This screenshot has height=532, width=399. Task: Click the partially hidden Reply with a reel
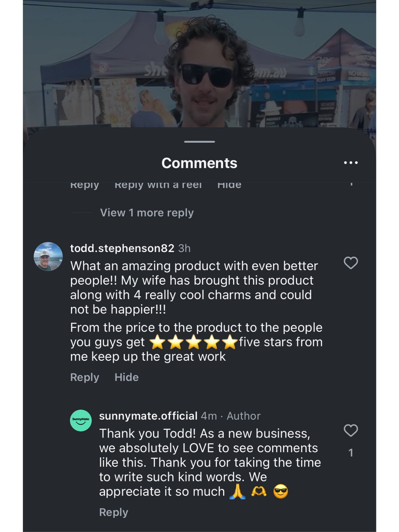[x=158, y=186]
